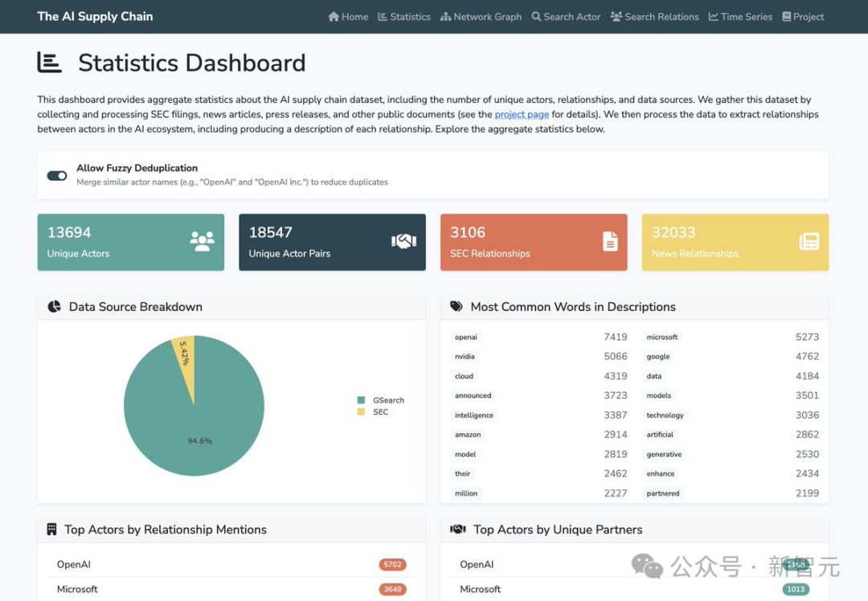Open the Network Graph page in navbar

pyautogui.click(x=481, y=17)
